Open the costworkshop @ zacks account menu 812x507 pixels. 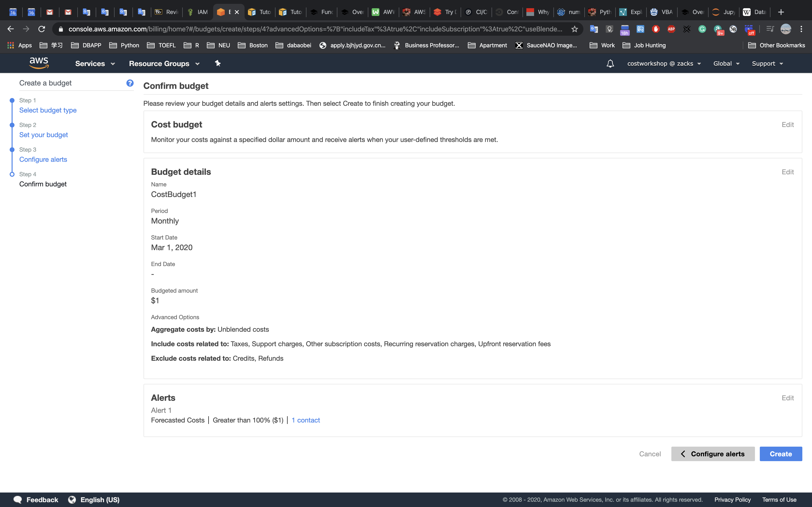coord(664,64)
